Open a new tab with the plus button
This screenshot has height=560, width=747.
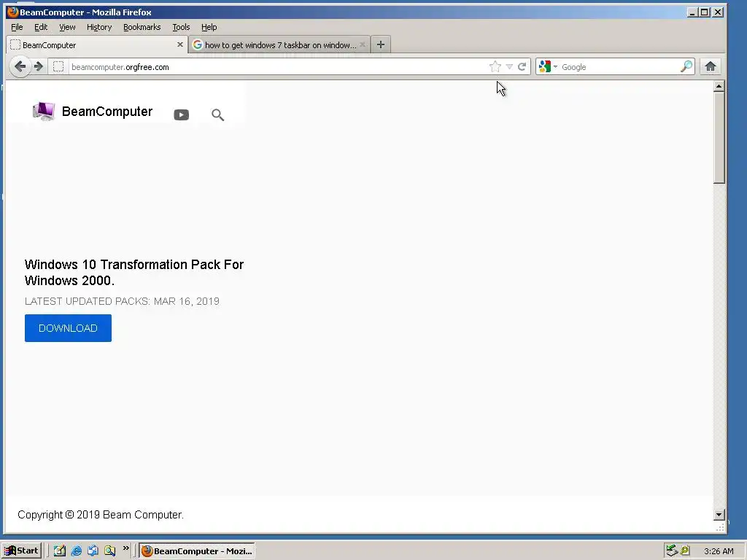(381, 44)
